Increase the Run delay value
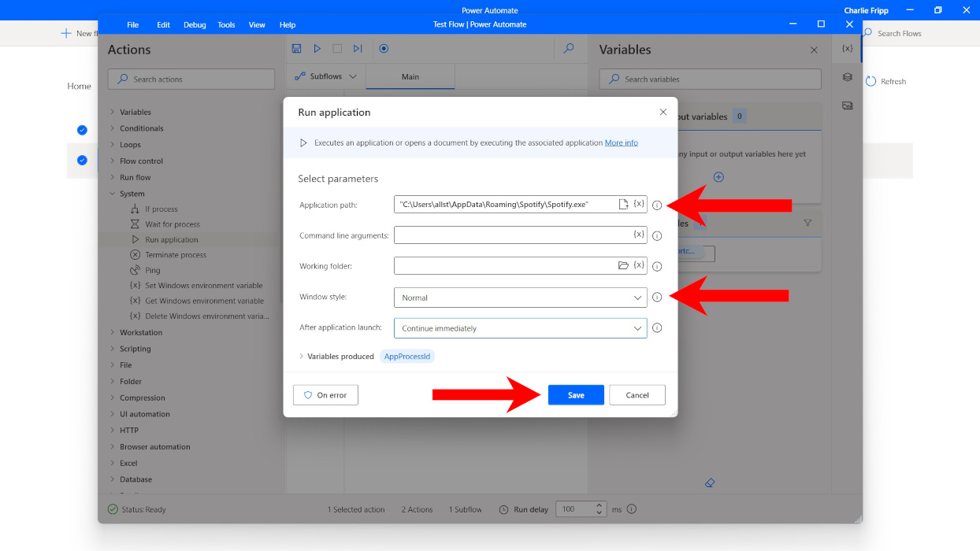This screenshot has width=980, height=551. (599, 505)
